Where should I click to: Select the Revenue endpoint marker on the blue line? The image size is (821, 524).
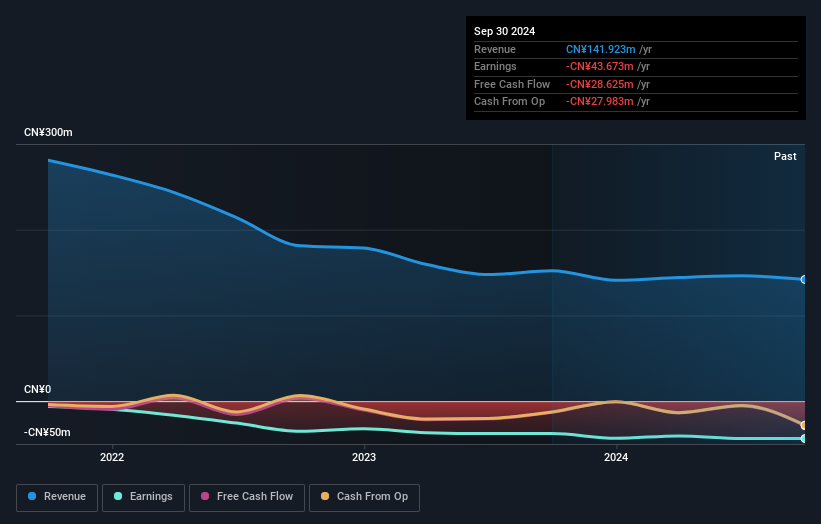[804, 280]
